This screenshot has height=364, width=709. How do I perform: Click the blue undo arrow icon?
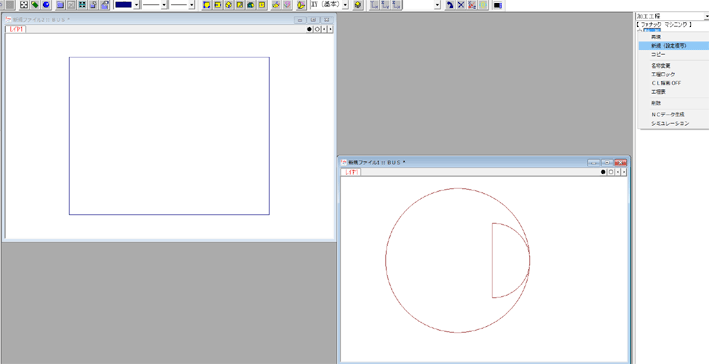(x=450, y=5)
